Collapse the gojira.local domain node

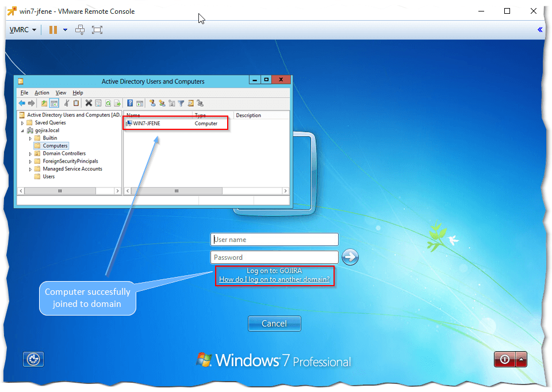(22, 131)
